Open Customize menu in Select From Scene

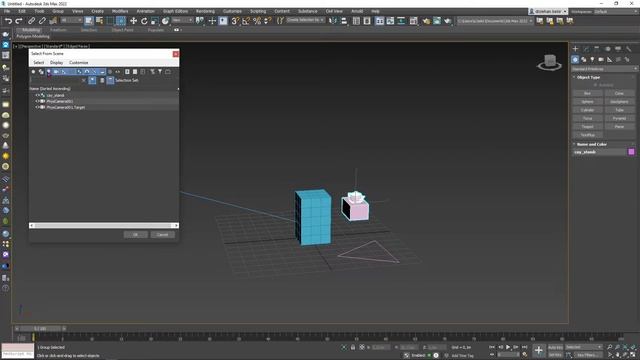pyautogui.click(x=78, y=62)
